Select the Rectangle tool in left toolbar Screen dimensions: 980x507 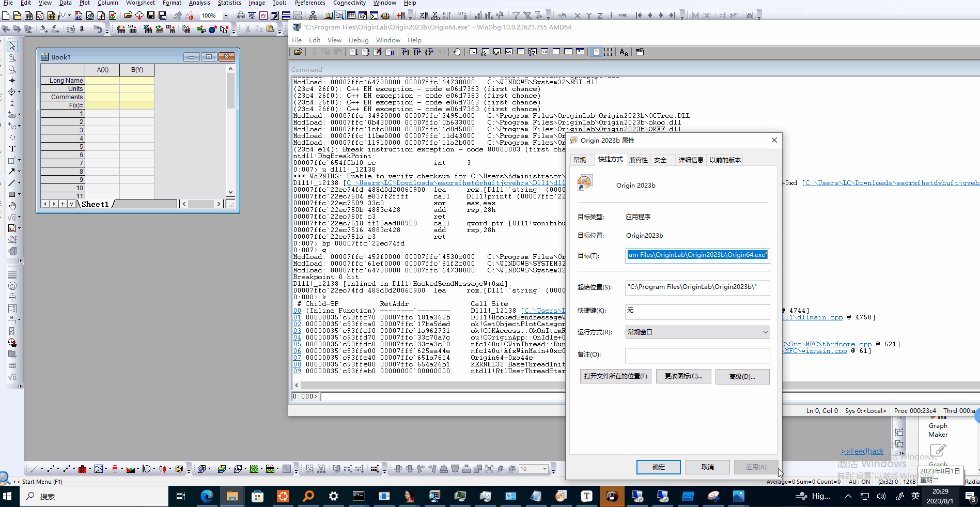tap(12, 194)
